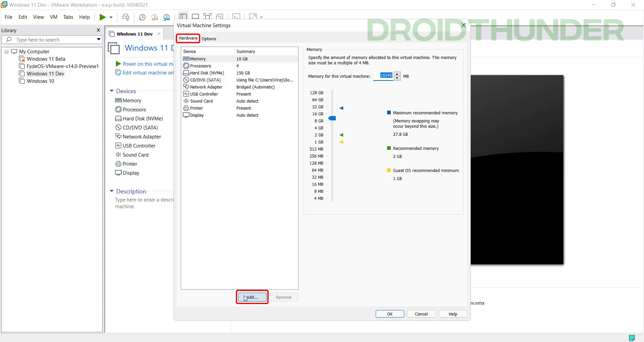Select Printer in settings device list

pos(239,108)
